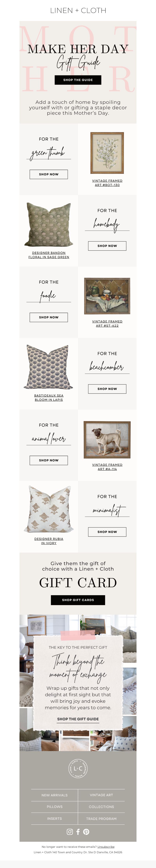The width and height of the screenshot is (156, 868).
Task: Click Shop Now under homebody
Action: click(107, 246)
